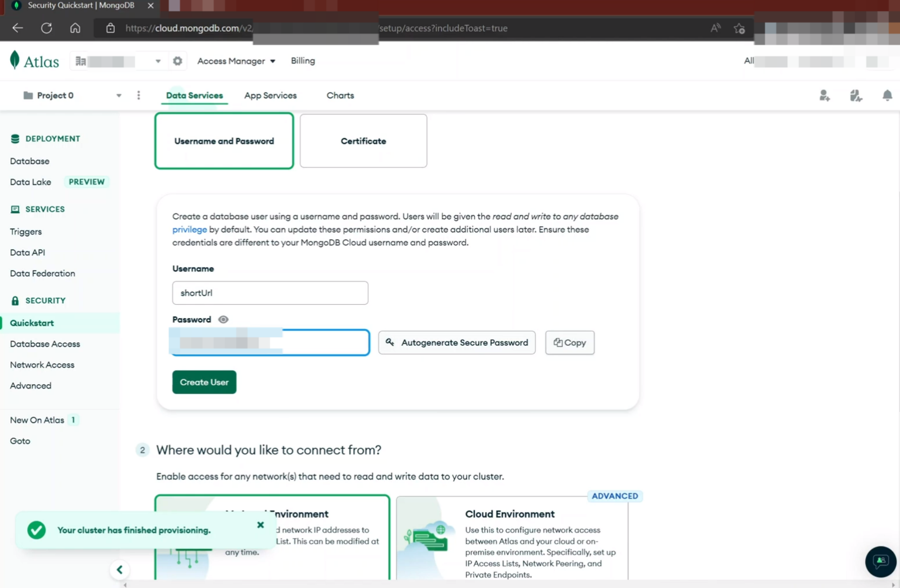The height and width of the screenshot is (588, 900).
Task: Collapse the sidebar with left chevron
Action: click(119, 570)
